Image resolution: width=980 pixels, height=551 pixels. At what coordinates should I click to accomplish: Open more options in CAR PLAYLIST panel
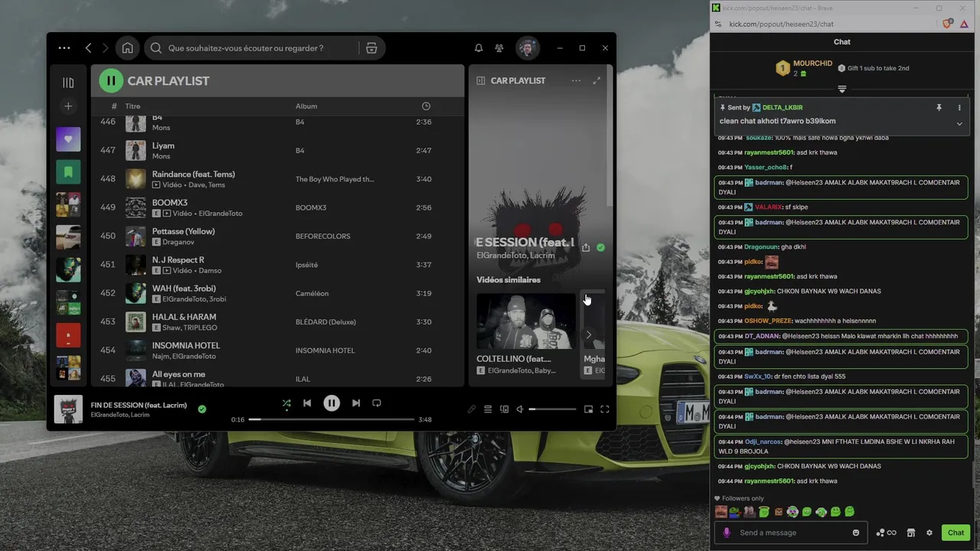pyautogui.click(x=576, y=80)
